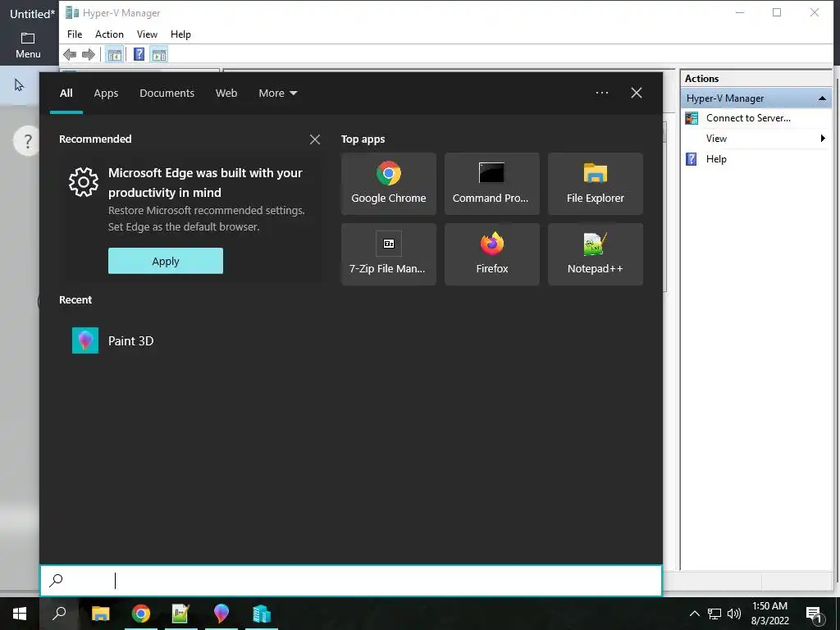Switch to the Apps search tab

coord(106,94)
